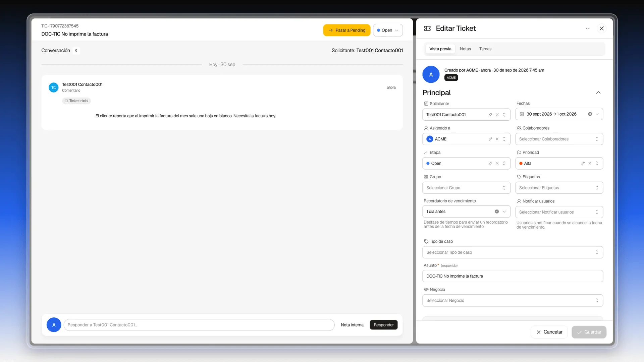
Task: Click the blue A avatar in reply bar
Action: point(54,325)
